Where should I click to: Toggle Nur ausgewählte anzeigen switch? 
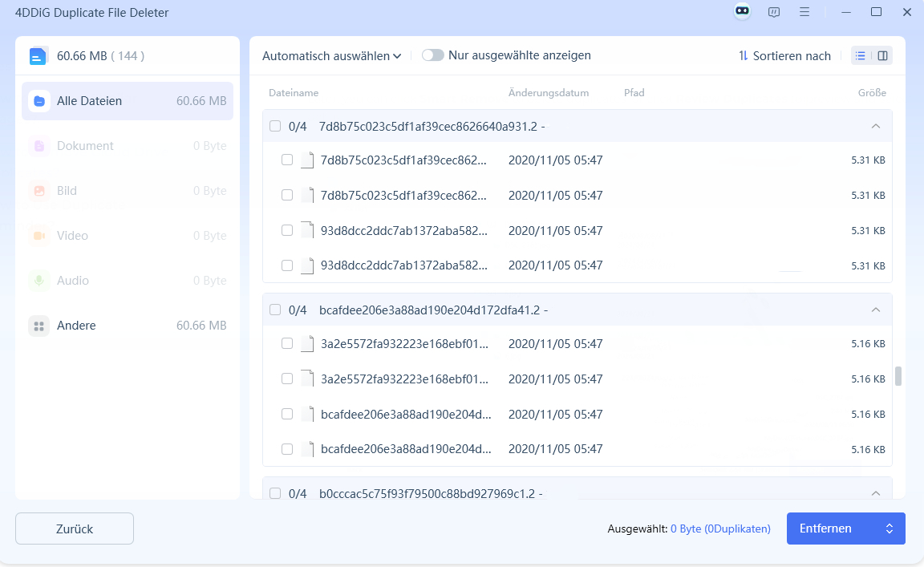tap(433, 55)
